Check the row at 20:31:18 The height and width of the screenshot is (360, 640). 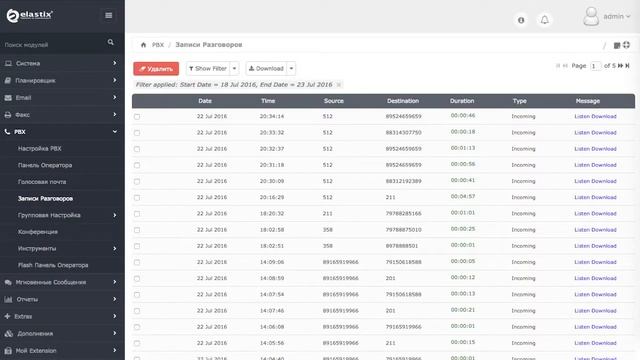[x=137, y=165]
